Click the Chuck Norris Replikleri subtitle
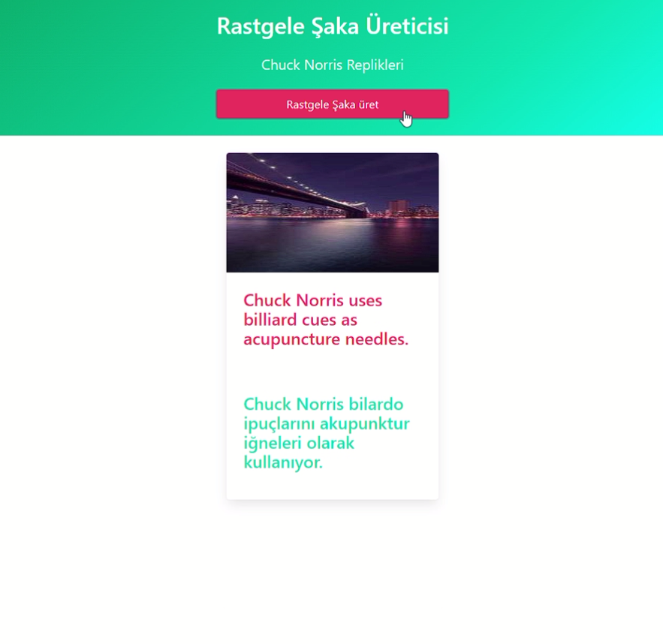This screenshot has width=663, height=644. point(332,65)
